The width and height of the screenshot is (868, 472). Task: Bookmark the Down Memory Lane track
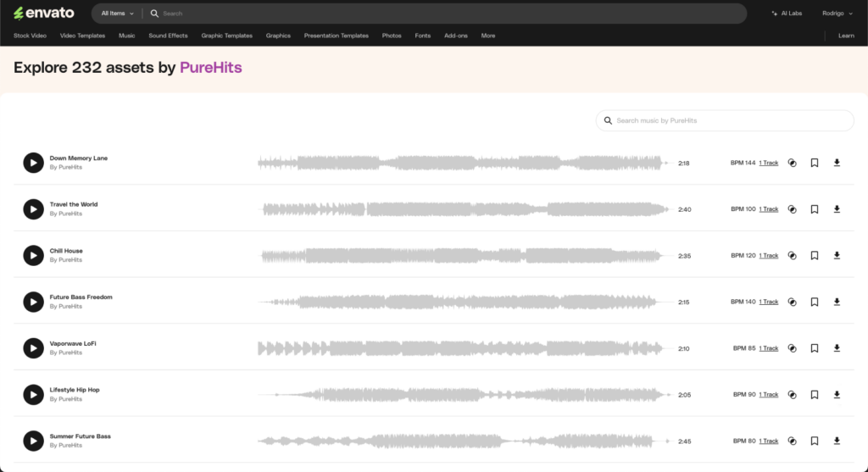814,163
